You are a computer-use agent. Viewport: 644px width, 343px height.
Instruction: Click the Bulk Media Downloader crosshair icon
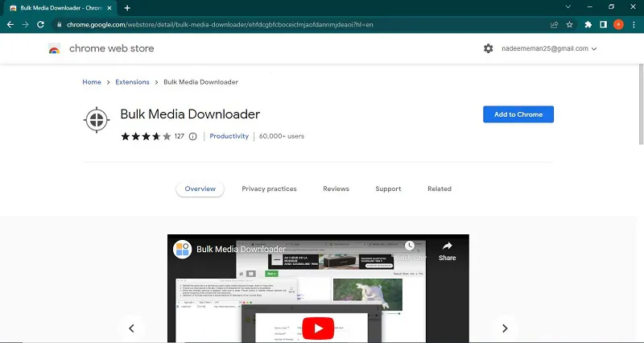(97, 120)
